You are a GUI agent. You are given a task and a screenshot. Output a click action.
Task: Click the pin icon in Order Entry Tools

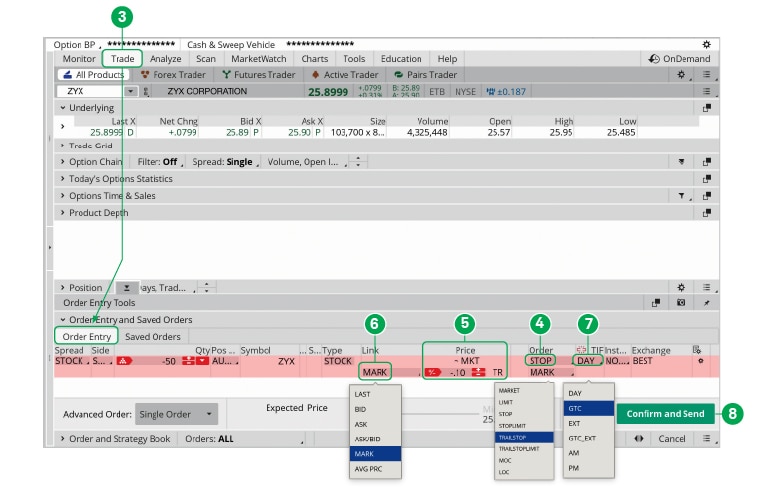coord(706,303)
